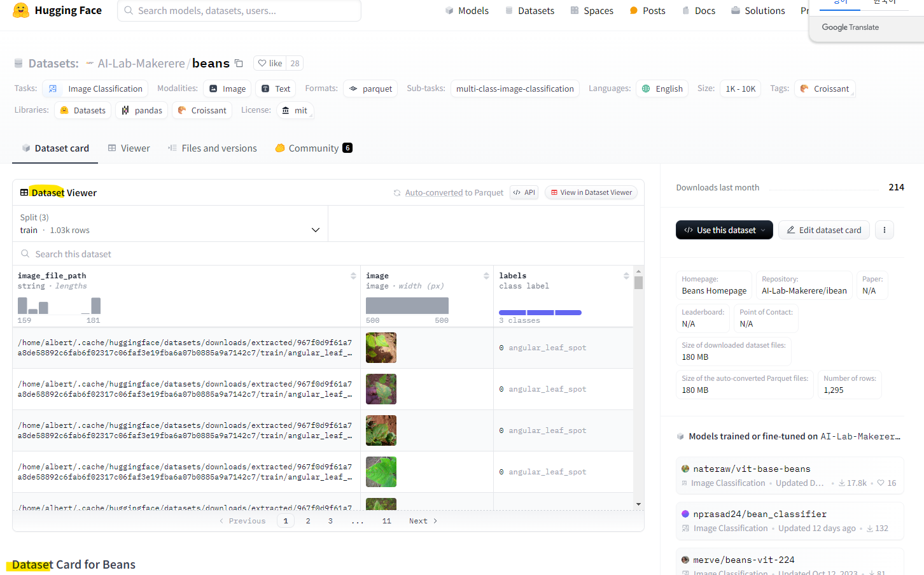Image resolution: width=924 pixels, height=575 pixels.
Task: Sort the image column using its arrows
Action: coord(486,276)
